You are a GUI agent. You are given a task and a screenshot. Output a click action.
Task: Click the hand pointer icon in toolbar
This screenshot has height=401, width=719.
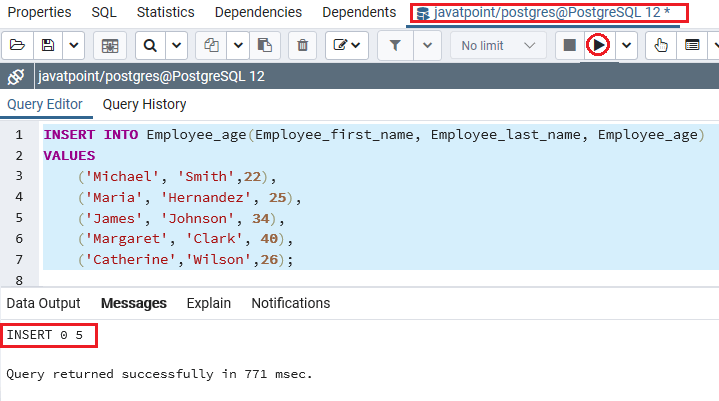pos(661,45)
